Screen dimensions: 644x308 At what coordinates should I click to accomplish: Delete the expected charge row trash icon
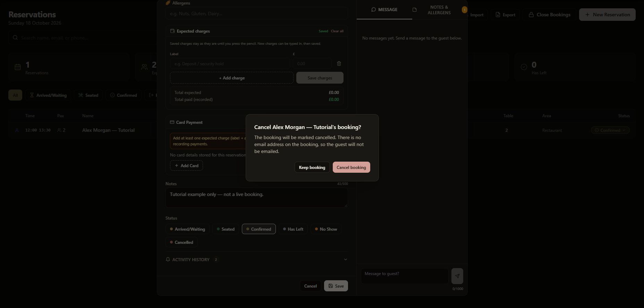[339, 63]
